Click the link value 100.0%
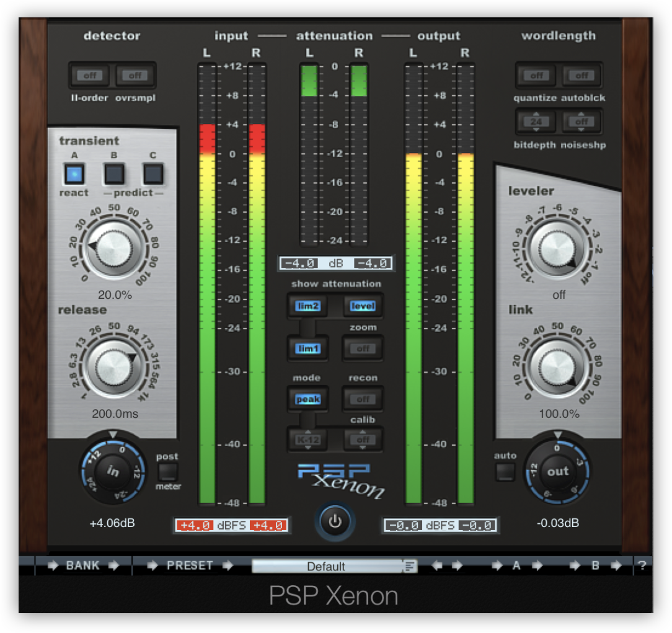 (559, 414)
